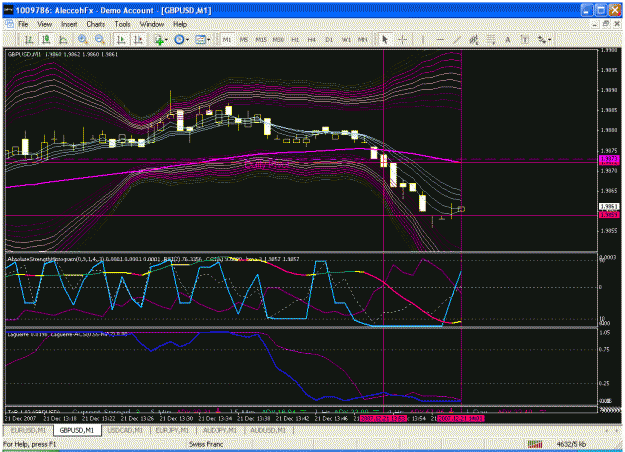625x452 pixels.
Task: Select the trendline drawing tool
Action: point(457,39)
